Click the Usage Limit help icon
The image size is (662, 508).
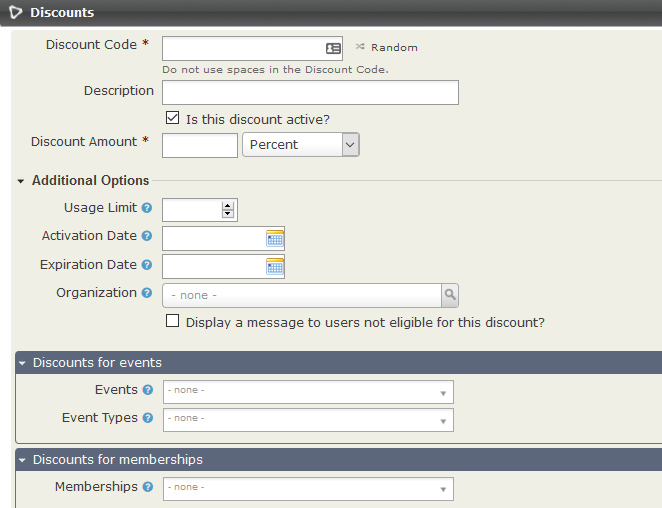[x=147, y=208]
